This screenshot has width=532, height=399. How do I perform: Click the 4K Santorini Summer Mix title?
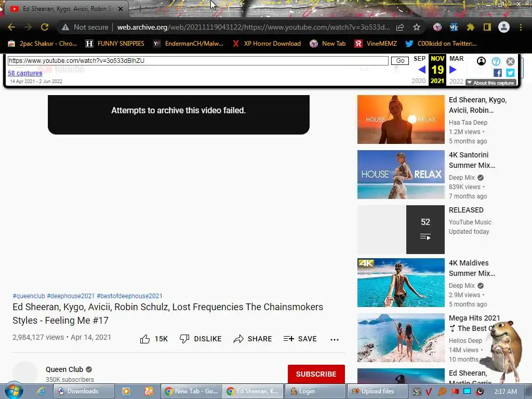[472, 160]
